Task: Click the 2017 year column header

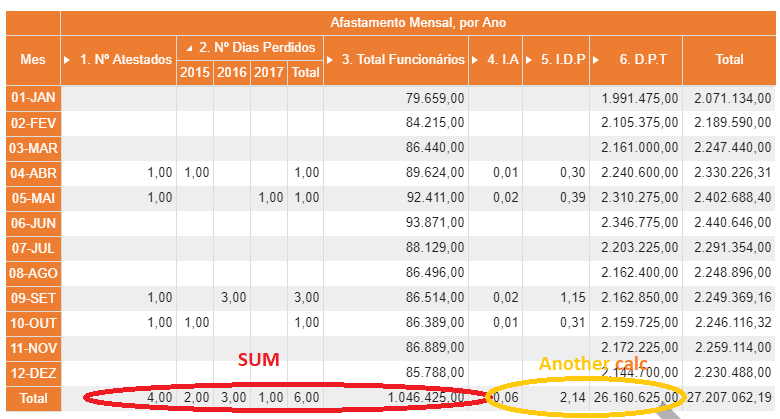Action: (x=269, y=73)
